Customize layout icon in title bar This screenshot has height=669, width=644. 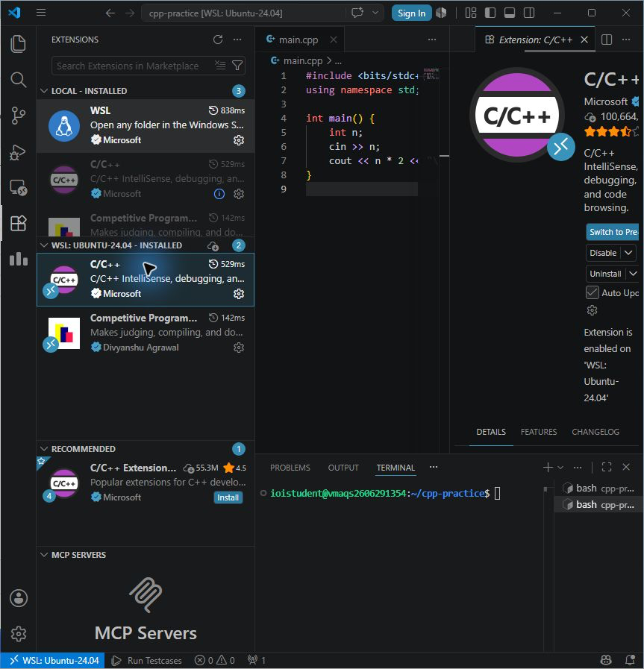coord(470,13)
